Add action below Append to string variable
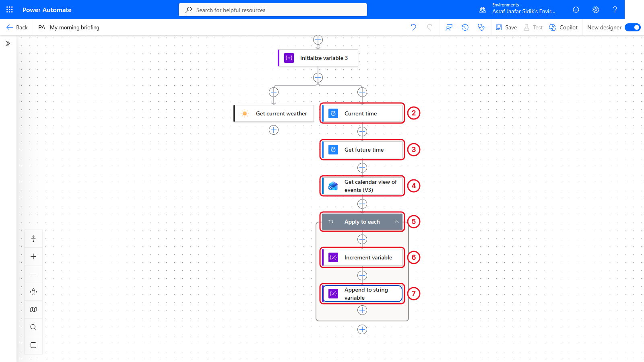The height and width of the screenshot is (362, 644). point(362,310)
